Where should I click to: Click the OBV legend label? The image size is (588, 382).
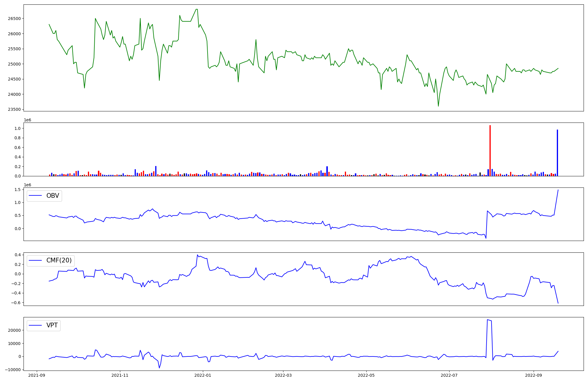[53, 196]
